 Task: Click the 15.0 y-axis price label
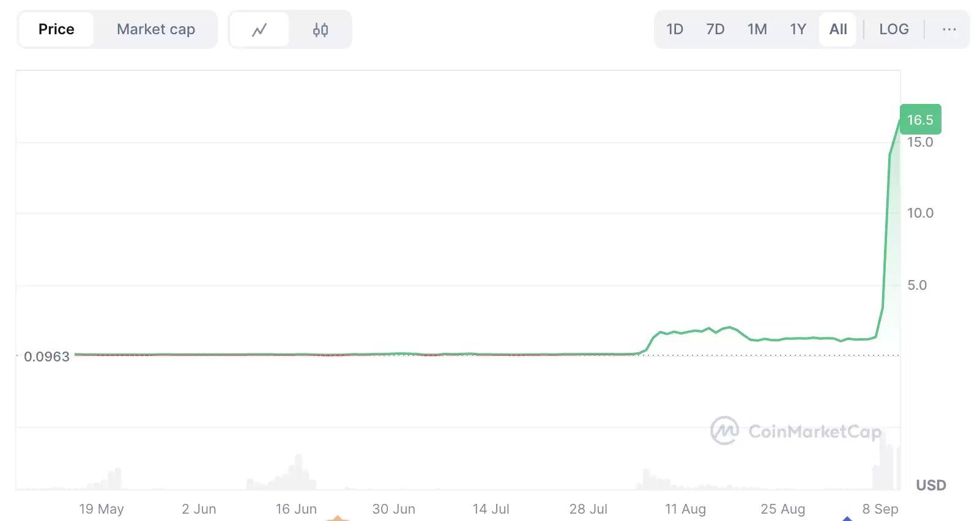pyautogui.click(x=919, y=142)
